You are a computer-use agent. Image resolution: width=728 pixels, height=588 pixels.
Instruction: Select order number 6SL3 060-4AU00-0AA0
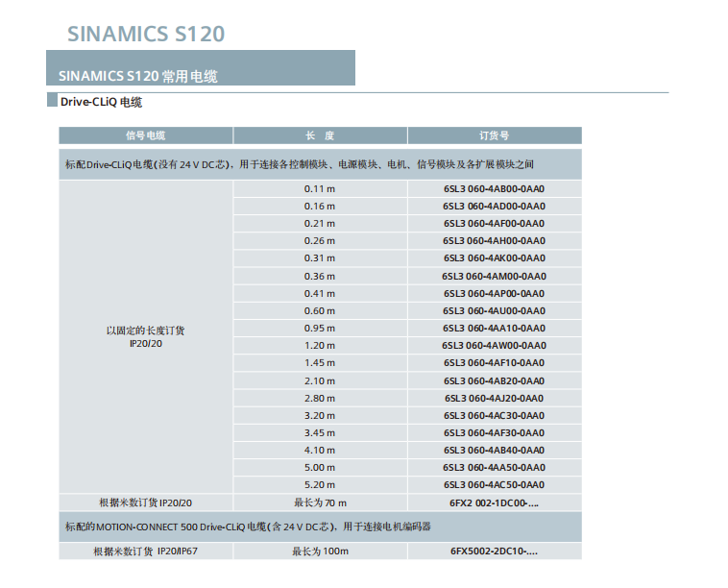495,310
